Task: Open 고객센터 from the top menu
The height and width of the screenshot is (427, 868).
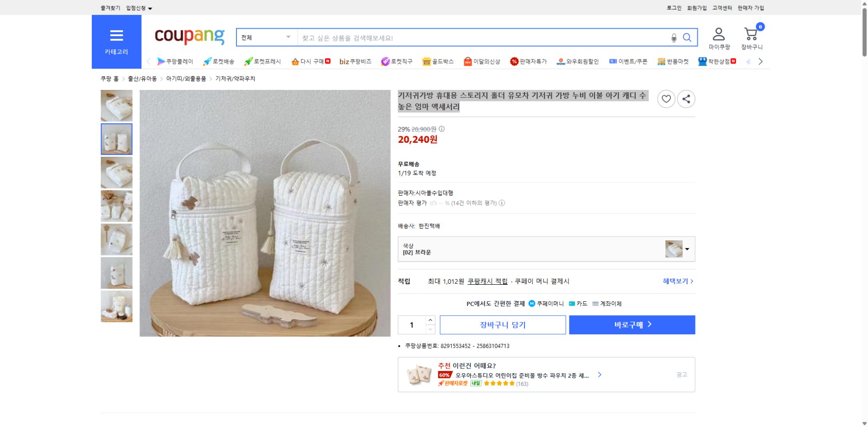Action: (x=721, y=7)
